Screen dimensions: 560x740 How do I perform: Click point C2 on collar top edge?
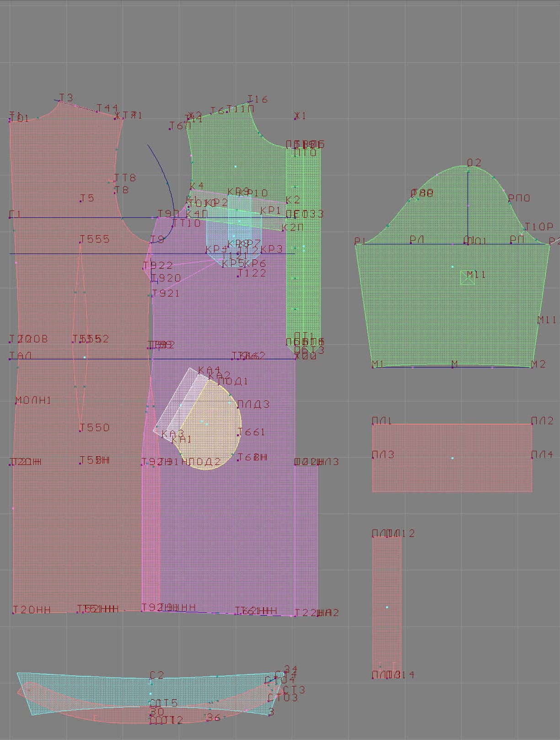coord(151,681)
